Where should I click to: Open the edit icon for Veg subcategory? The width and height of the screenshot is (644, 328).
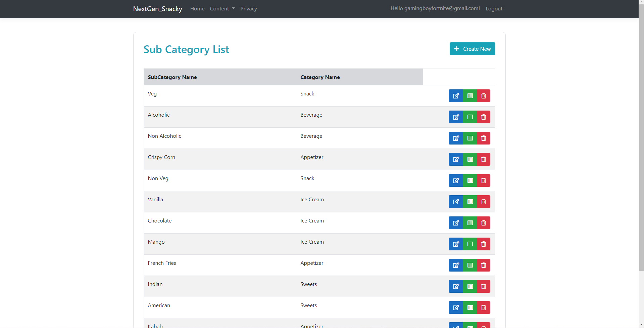[456, 96]
